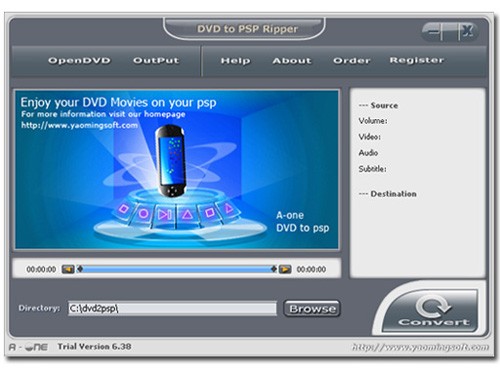Click the Trial Version 6.38 text
This screenshot has width=500, height=375.
coord(94,347)
